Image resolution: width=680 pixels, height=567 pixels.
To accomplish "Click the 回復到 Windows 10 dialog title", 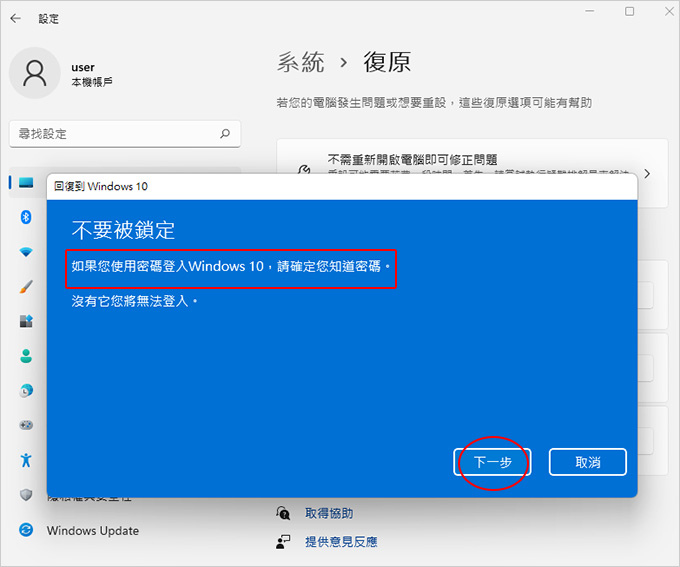I will tap(101, 186).
